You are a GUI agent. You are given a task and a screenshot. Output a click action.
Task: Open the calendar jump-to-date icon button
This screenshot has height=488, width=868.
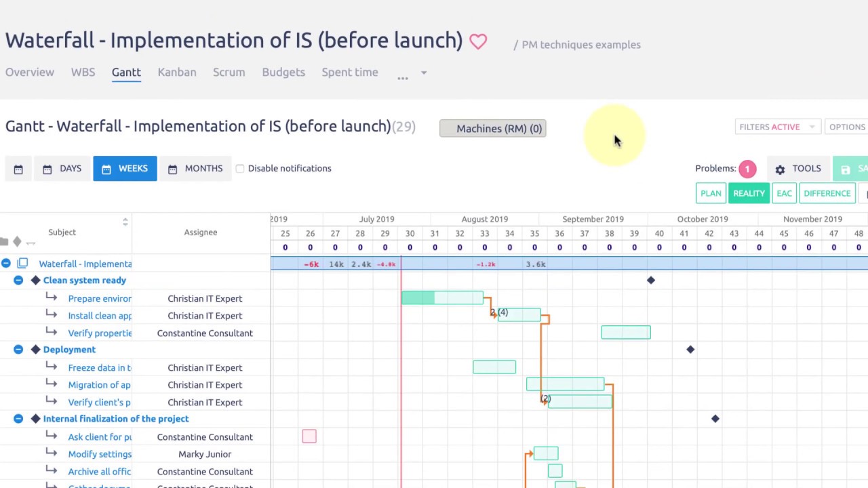[18, 169]
